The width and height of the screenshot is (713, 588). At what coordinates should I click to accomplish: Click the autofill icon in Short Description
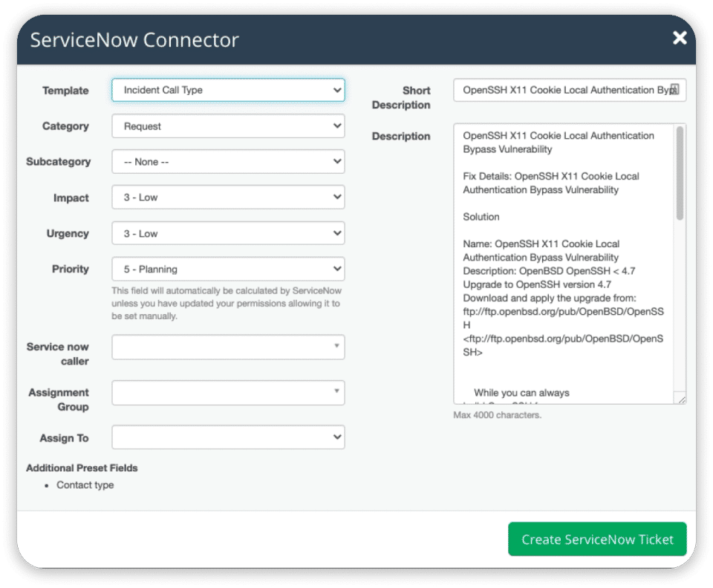click(x=674, y=89)
